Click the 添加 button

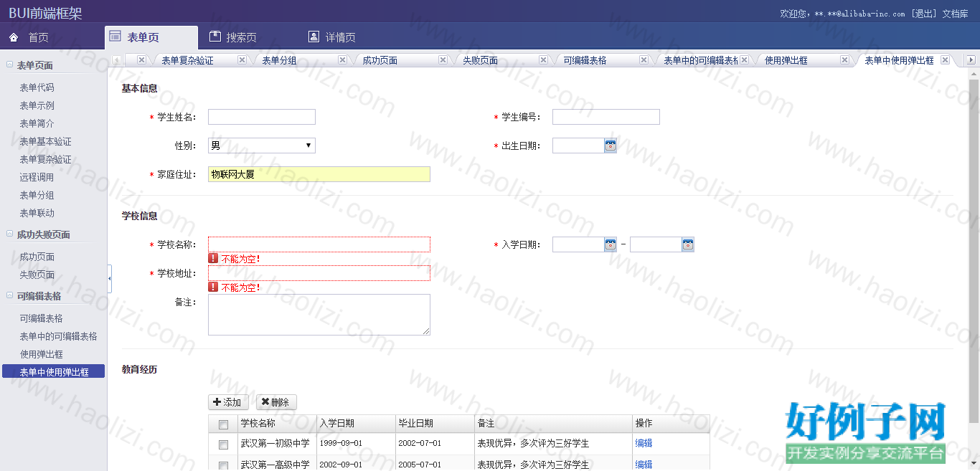pyautogui.click(x=228, y=402)
